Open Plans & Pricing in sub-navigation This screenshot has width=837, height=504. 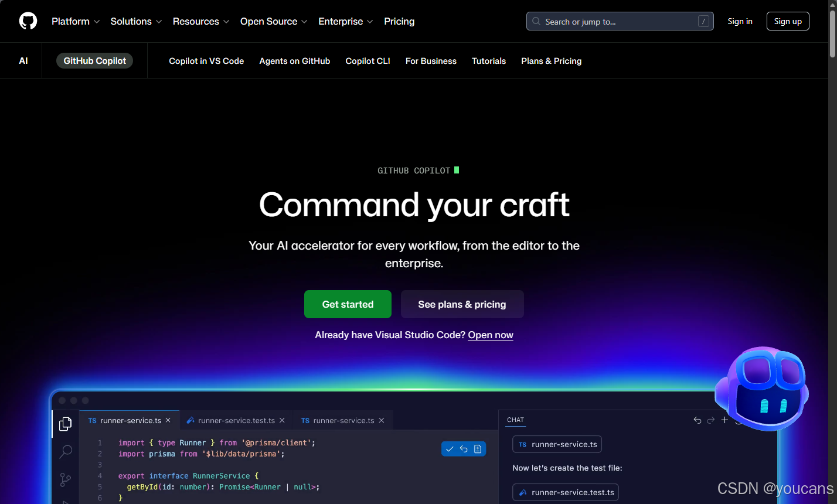552,61
